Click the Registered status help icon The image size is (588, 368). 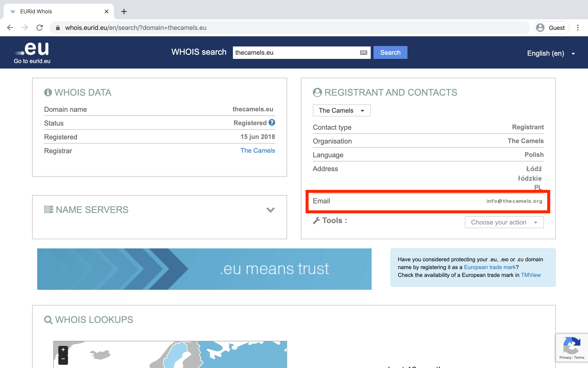tap(272, 122)
